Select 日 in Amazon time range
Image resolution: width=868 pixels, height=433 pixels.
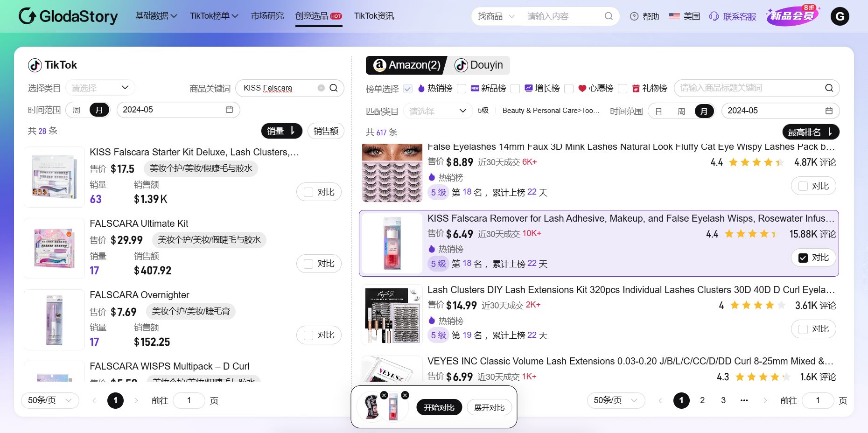click(x=658, y=111)
